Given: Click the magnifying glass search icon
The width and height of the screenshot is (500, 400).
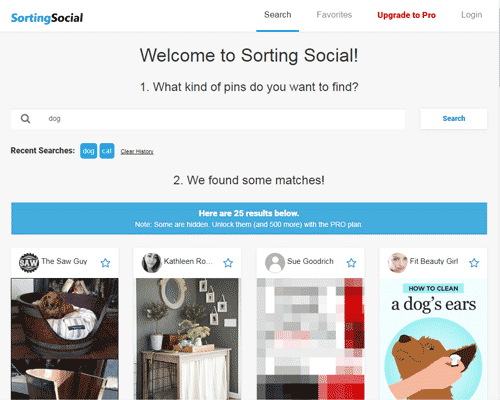Looking at the screenshot, I should (x=25, y=119).
